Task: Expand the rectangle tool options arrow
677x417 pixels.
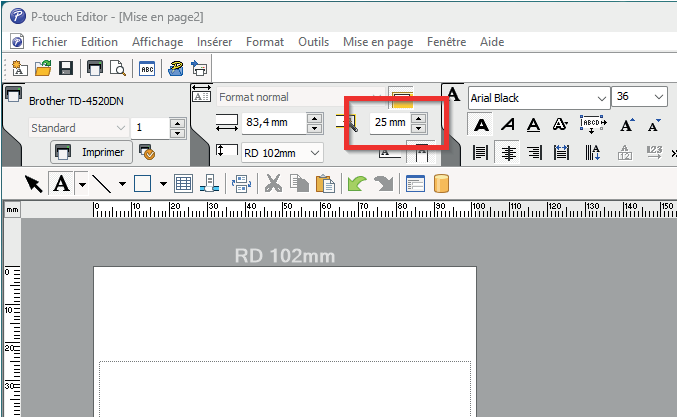Action: [163, 184]
